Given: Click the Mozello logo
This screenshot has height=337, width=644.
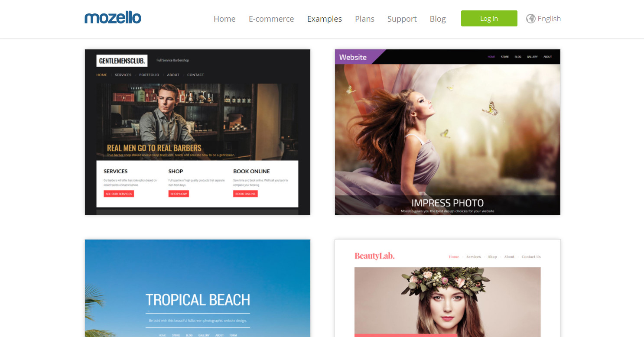Looking at the screenshot, I should click(113, 18).
